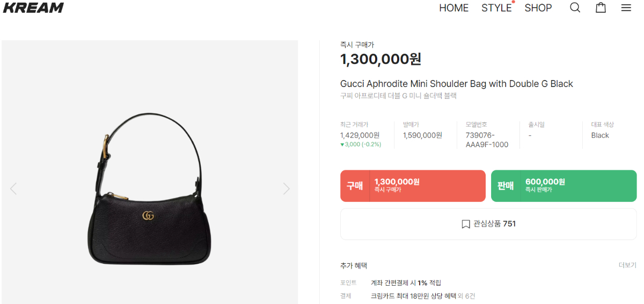This screenshot has width=644, height=304.
Task: Click the KREAM logo
Action: point(33,8)
